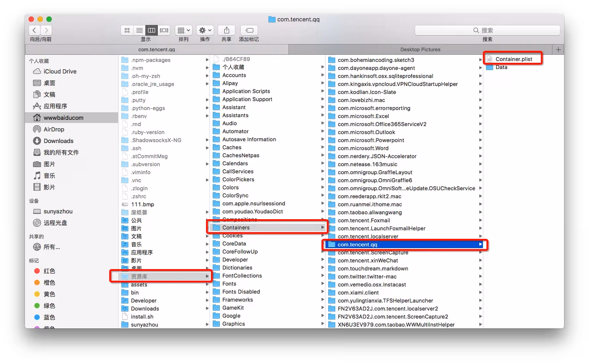
Task: Expand the Containers folder arrow
Action: (323, 228)
